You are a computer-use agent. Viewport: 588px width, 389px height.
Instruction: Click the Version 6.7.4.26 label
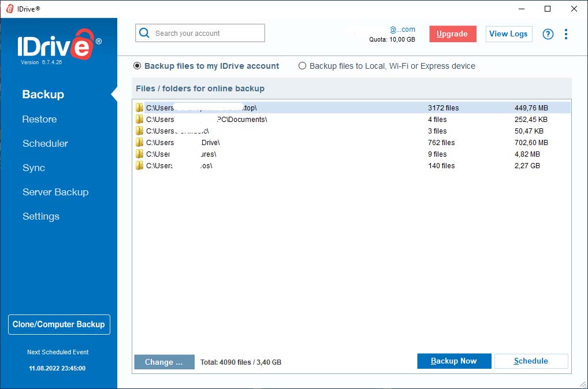(x=41, y=62)
